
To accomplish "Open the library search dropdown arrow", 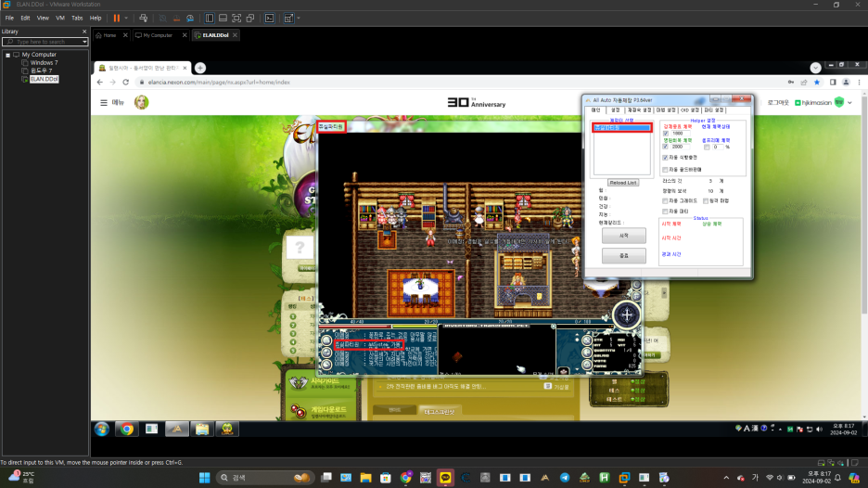I will click(84, 42).
